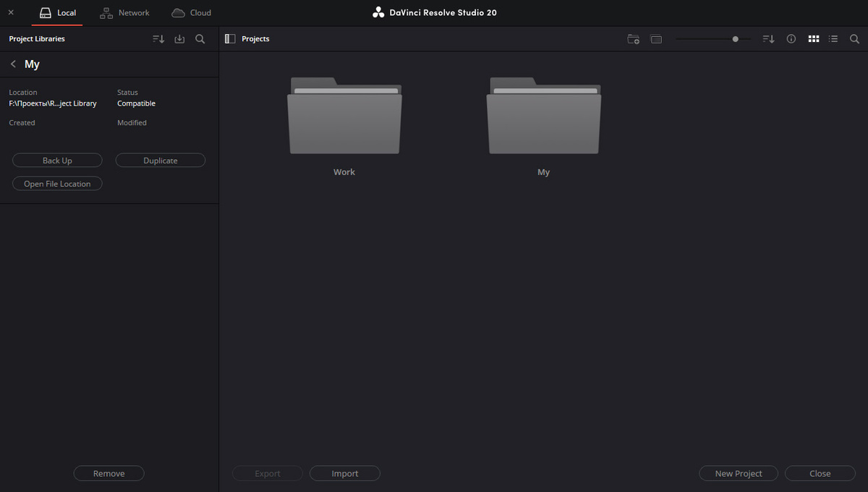Search the Project Libraries list
868x492 pixels.
[x=200, y=39]
